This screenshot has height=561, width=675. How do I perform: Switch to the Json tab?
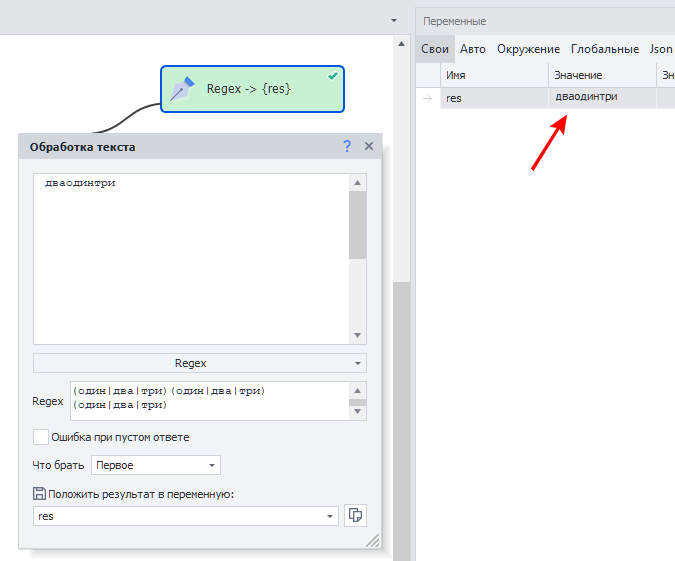[x=661, y=49]
